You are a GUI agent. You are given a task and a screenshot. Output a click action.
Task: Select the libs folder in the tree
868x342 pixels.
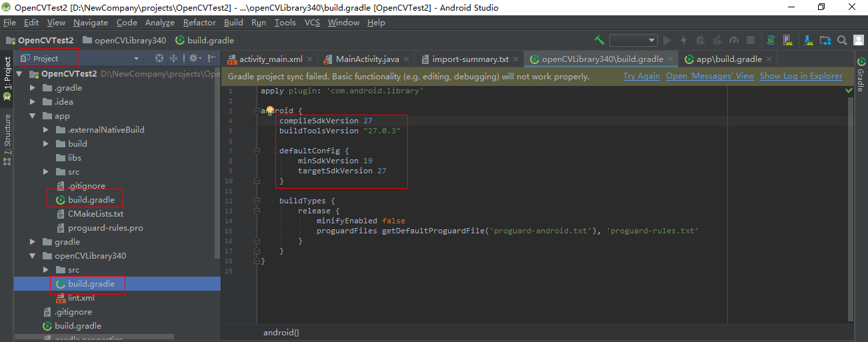click(75, 158)
